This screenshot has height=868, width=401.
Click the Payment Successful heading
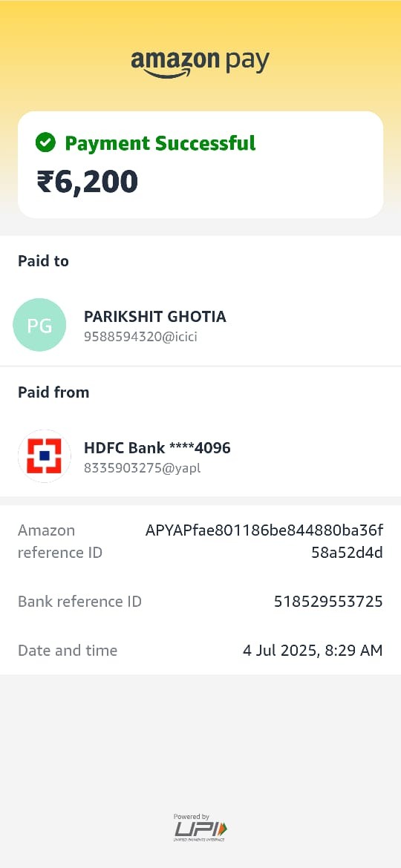160,143
